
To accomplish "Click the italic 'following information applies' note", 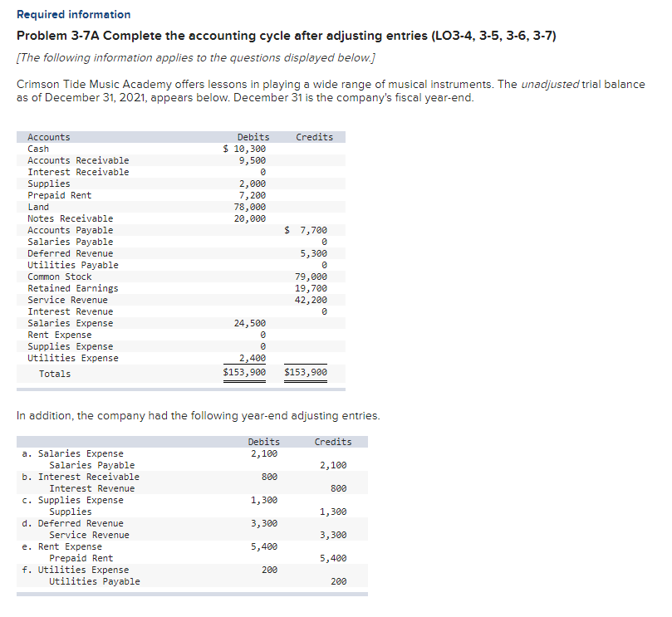I will 196,58.
